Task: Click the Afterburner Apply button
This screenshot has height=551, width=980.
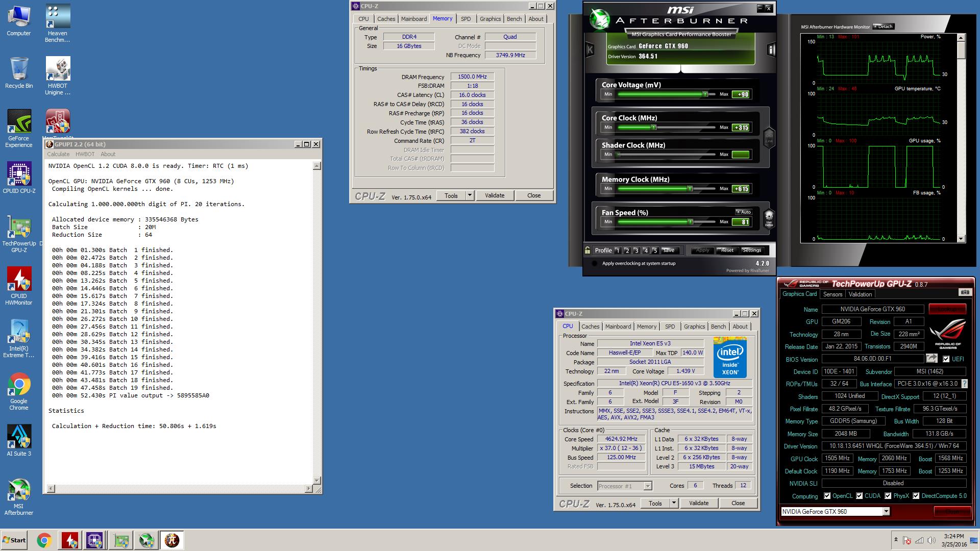Action: (702, 251)
